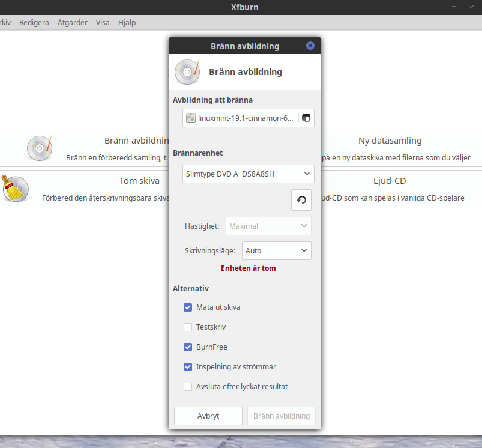Click the disc icon beside linuxmint image file
482x448 pixels.
(x=191, y=118)
